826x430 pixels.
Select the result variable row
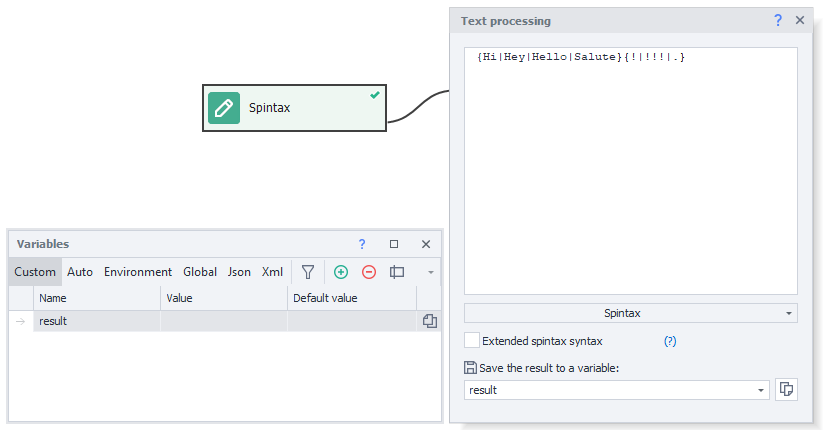96,321
